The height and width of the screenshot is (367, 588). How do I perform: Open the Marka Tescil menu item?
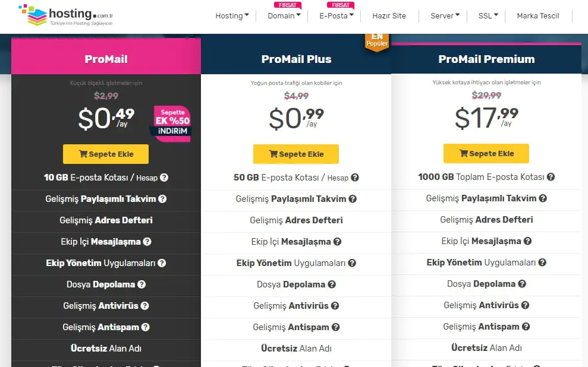click(537, 16)
